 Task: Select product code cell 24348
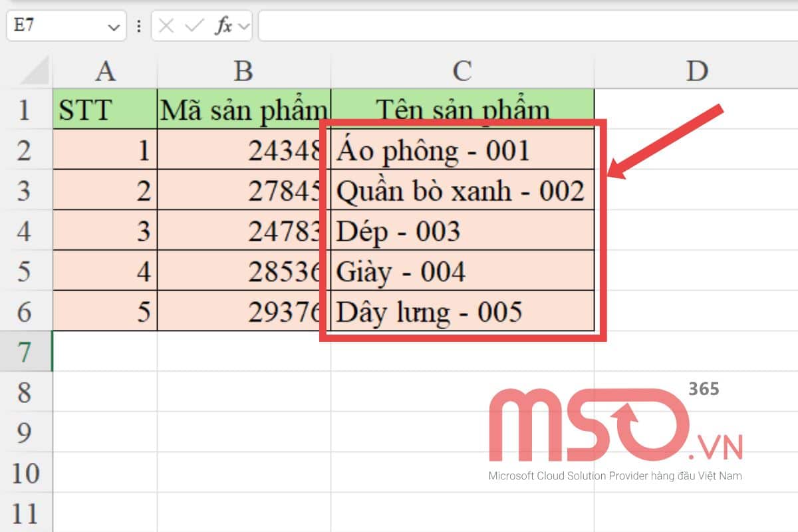tap(244, 150)
